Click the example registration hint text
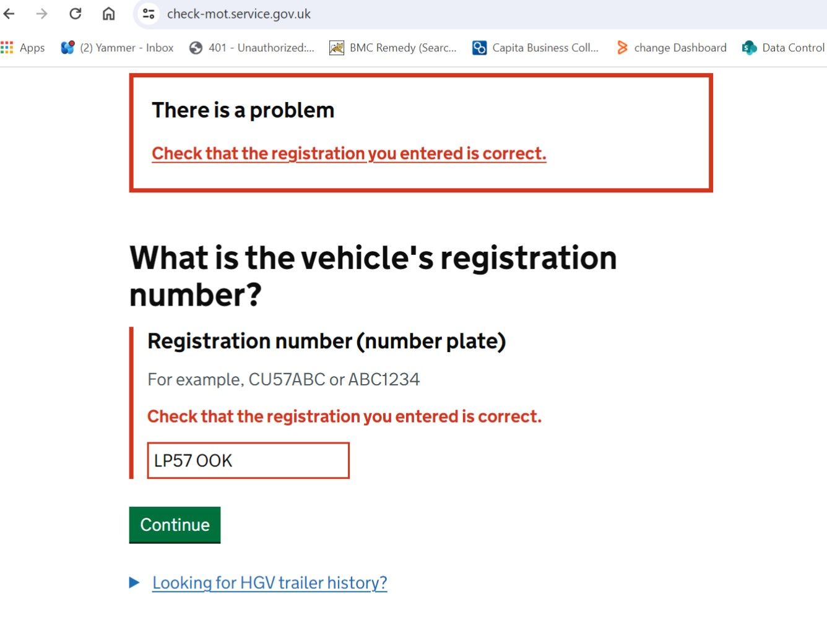Viewport: 827px width, 644px height. [x=284, y=379]
